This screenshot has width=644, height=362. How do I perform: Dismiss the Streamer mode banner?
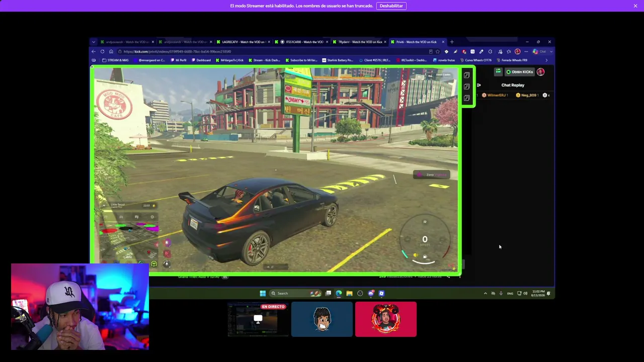[x=635, y=6]
